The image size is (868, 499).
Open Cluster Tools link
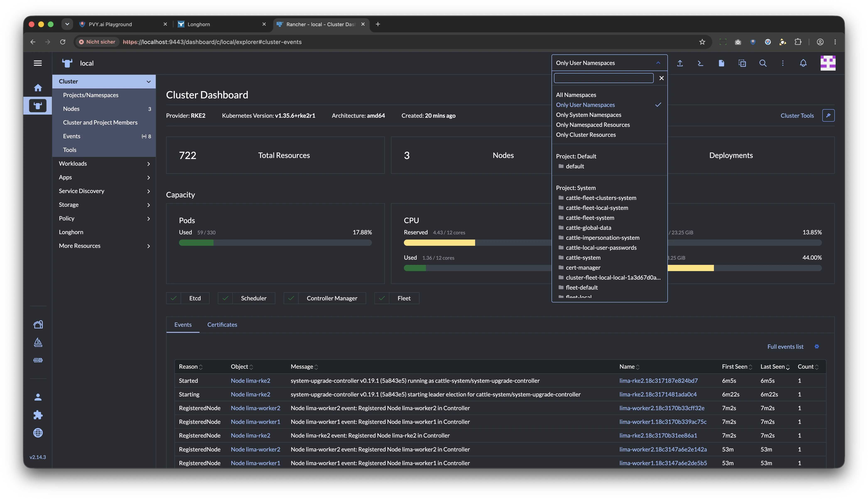tap(797, 115)
